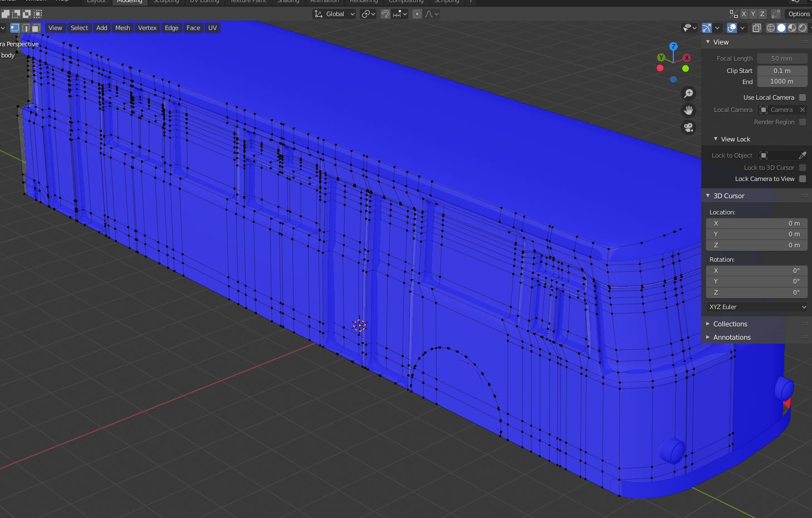Toggle X-ray view icon
812x518 pixels.
(757, 28)
